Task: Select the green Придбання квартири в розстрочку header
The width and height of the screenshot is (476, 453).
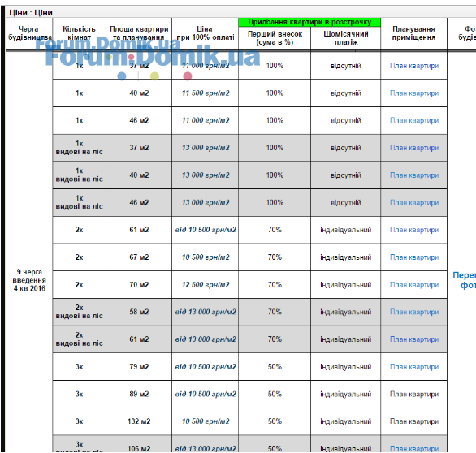Action: (309, 22)
